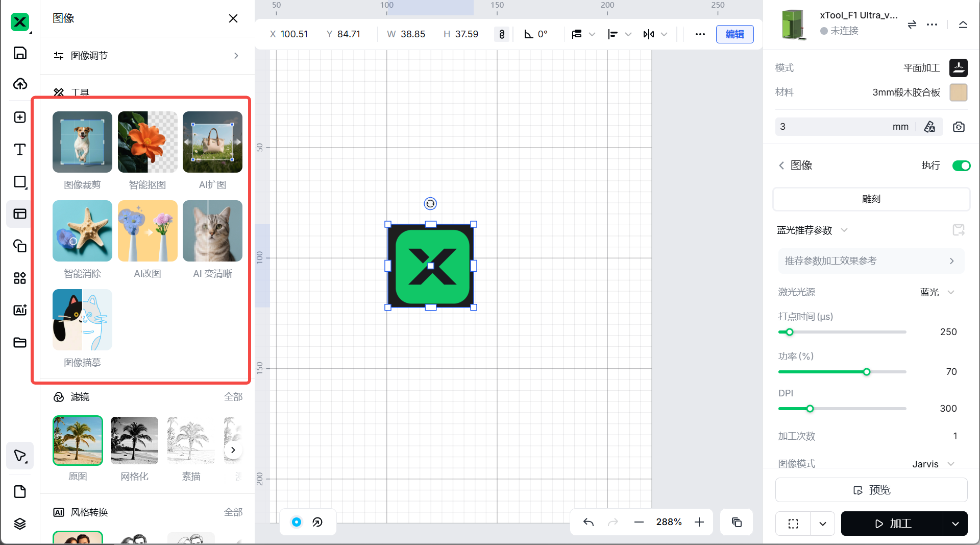
Task: Click the AI tools sidebar icon
Action: [x=20, y=310]
